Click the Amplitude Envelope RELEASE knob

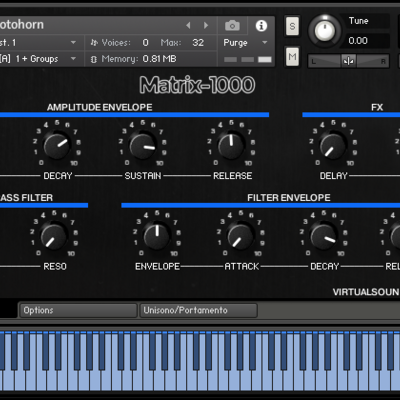[231, 146]
